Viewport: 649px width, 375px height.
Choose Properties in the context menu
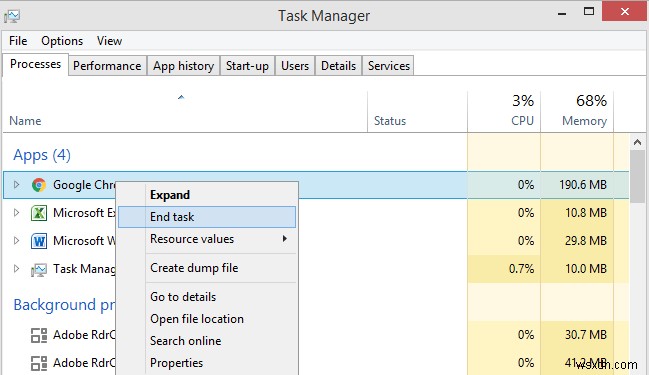click(207, 363)
